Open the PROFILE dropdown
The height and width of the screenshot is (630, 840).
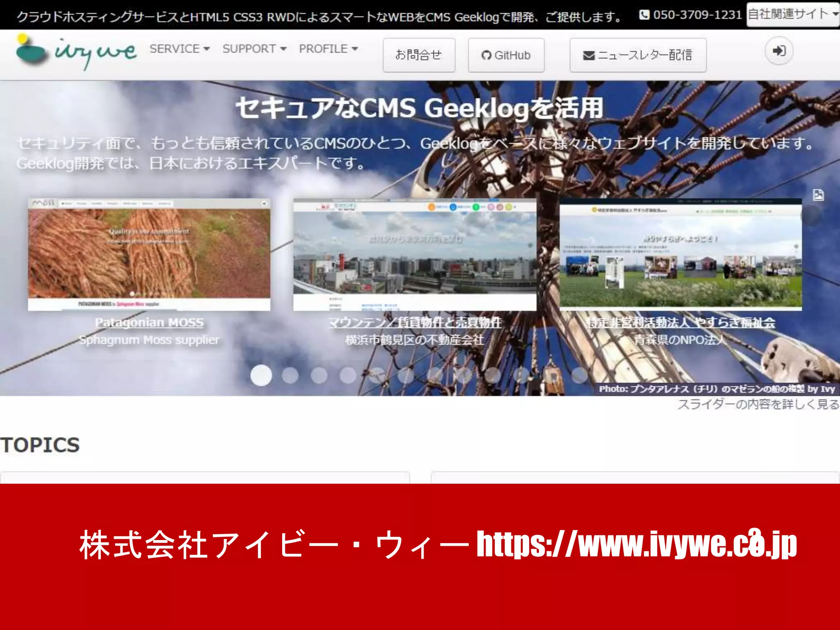[x=329, y=49]
